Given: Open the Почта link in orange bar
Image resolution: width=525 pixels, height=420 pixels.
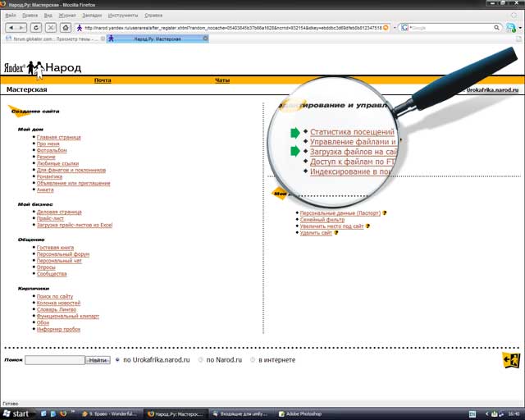Looking at the screenshot, I should coord(103,80).
